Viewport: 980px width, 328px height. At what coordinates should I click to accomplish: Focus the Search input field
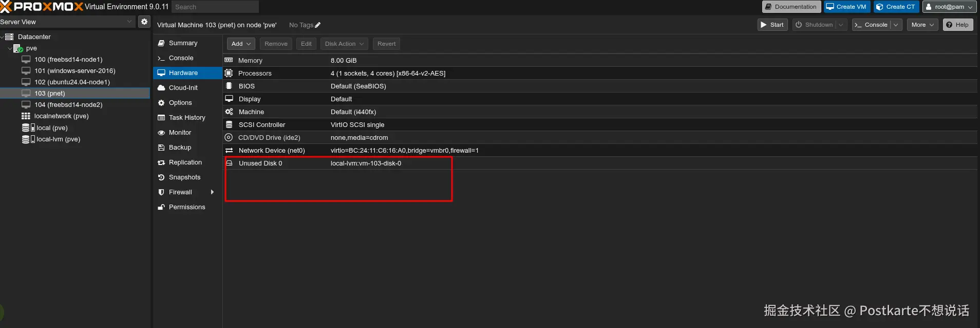215,7
